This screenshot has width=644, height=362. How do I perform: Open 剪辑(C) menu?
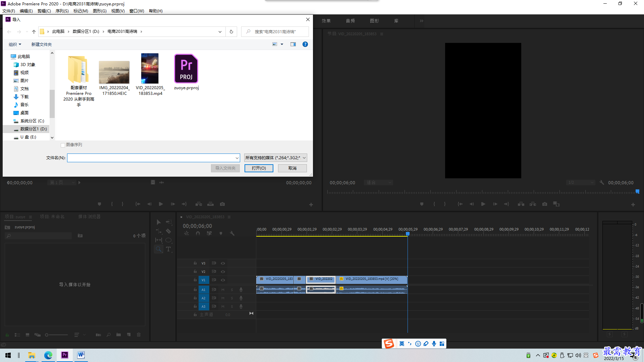pos(44,11)
